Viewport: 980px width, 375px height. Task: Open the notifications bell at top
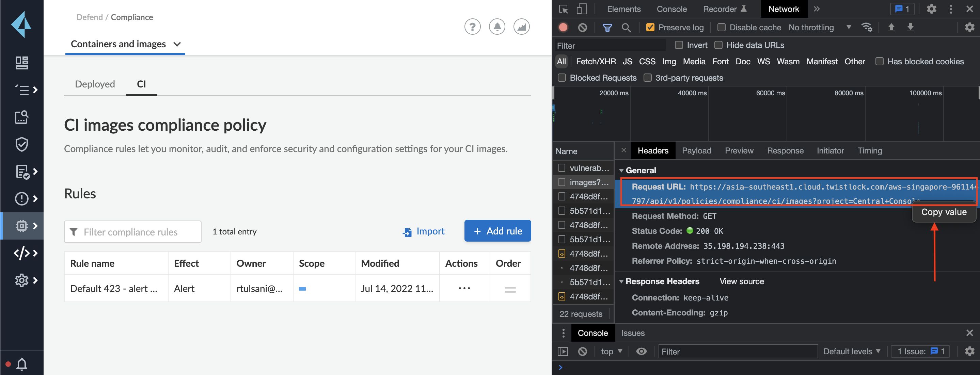[497, 27]
